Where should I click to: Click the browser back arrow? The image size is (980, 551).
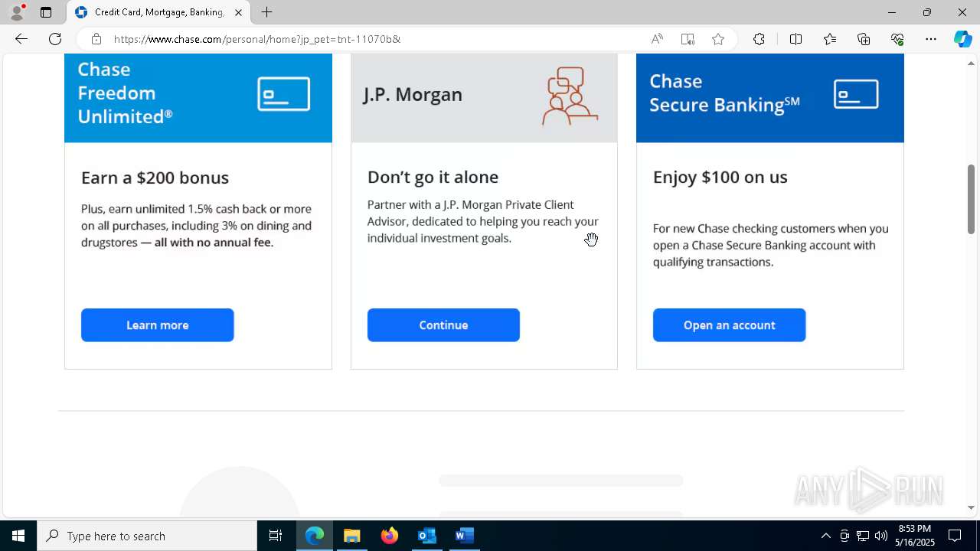pos(21,39)
